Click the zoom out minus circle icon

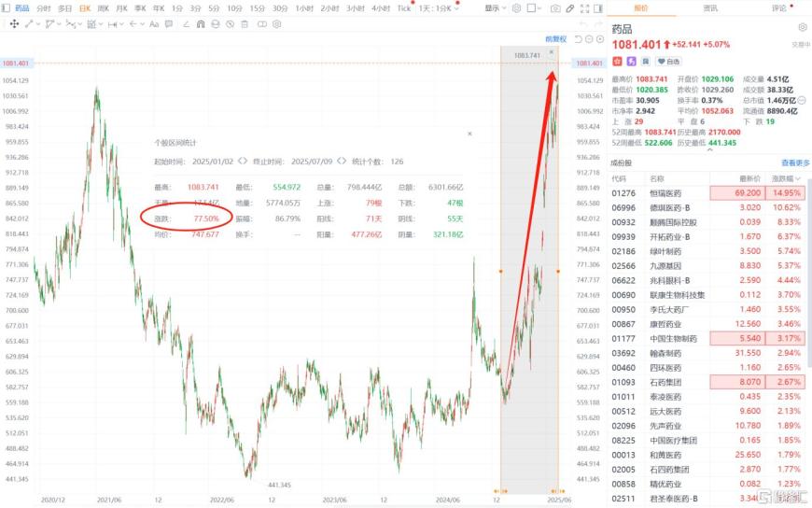[589, 39]
